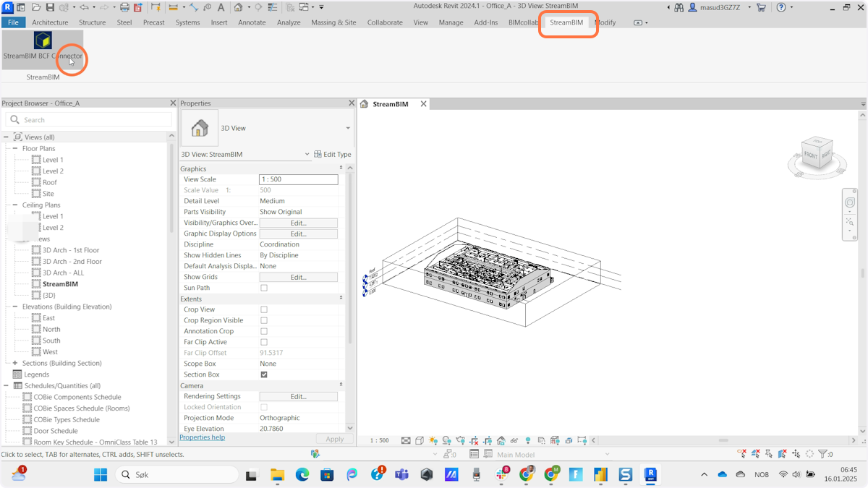Click Select Links icon in status bar

tap(742, 454)
